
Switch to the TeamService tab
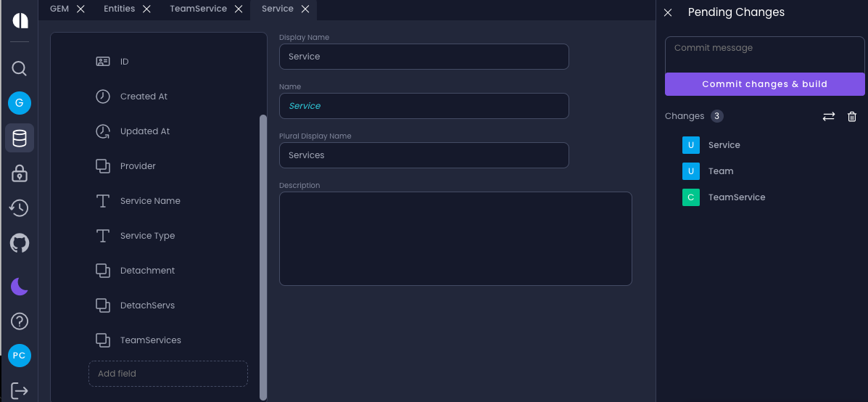pyautogui.click(x=198, y=9)
